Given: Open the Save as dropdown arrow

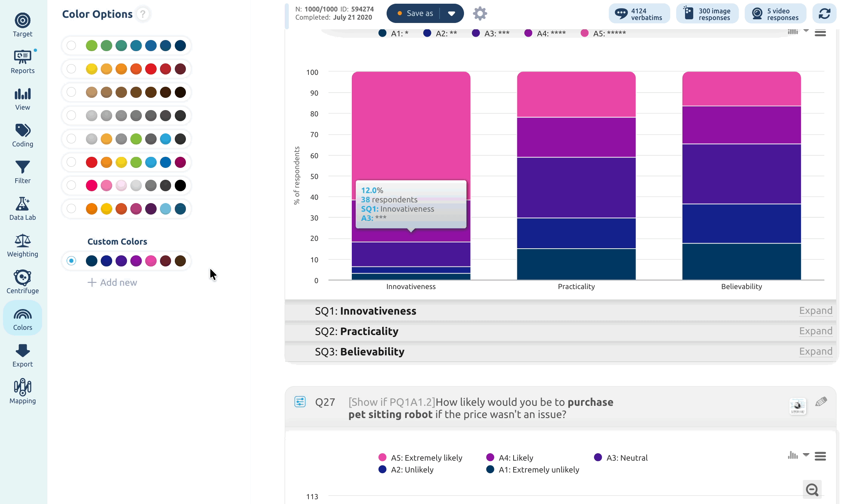Looking at the screenshot, I should tap(451, 14).
